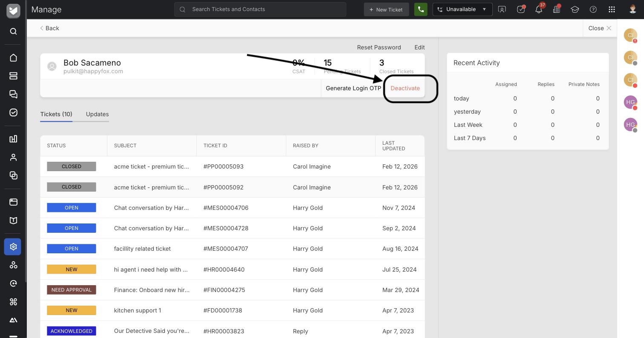This screenshot has height=338, width=644.
Task: Click the Search Tickets and Contacts field
Action: (260, 9)
